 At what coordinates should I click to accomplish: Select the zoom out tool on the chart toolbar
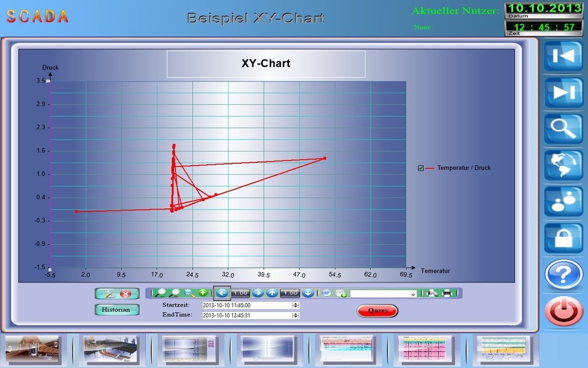pyautogui.click(x=175, y=293)
